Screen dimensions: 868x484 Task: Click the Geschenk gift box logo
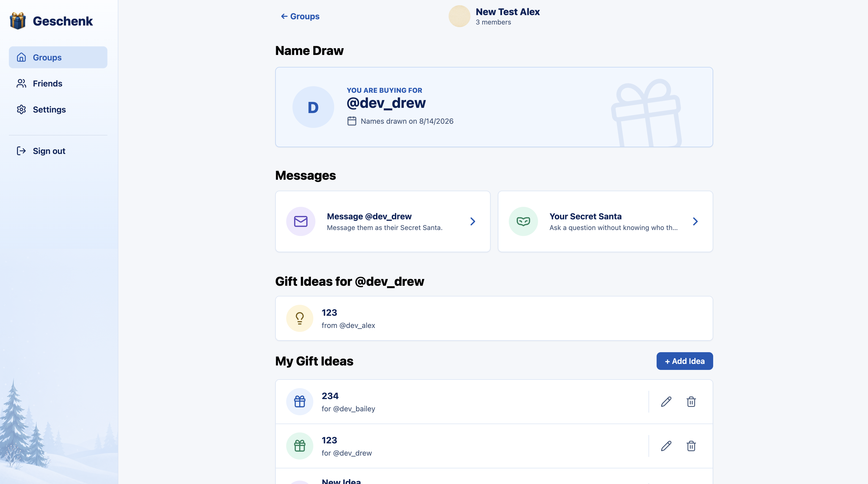click(17, 21)
